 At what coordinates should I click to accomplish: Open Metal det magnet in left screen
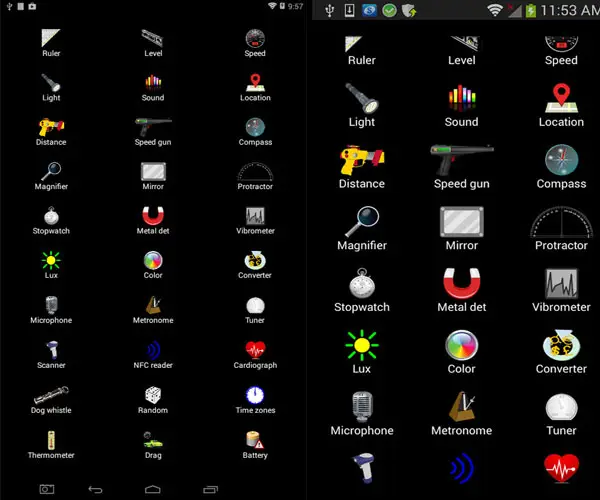[x=153, y=221]
